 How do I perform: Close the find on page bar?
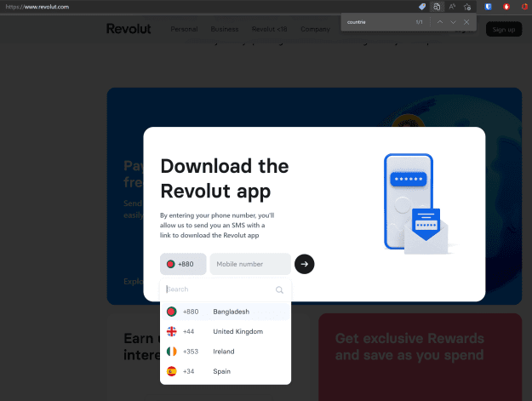[x=466, y=22]
